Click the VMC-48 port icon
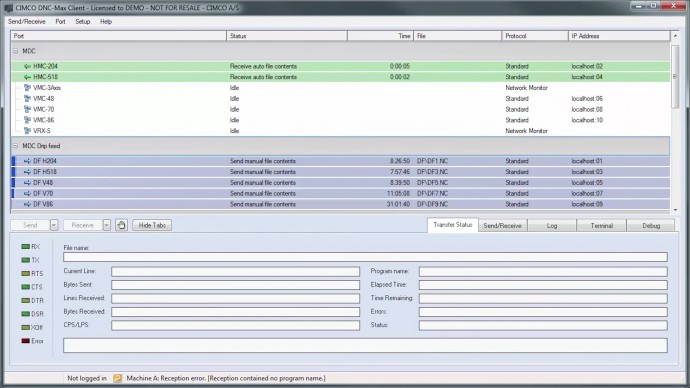690x388 pixels. (27, 99)
